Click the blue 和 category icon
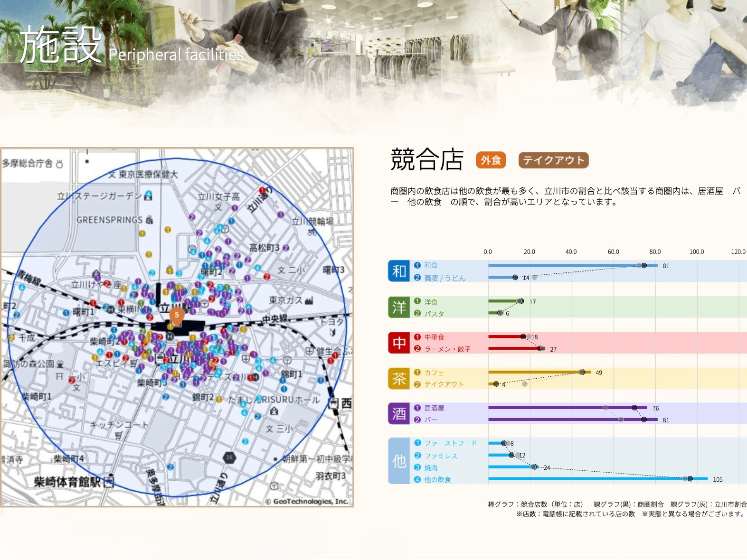 tap(398, 271)
